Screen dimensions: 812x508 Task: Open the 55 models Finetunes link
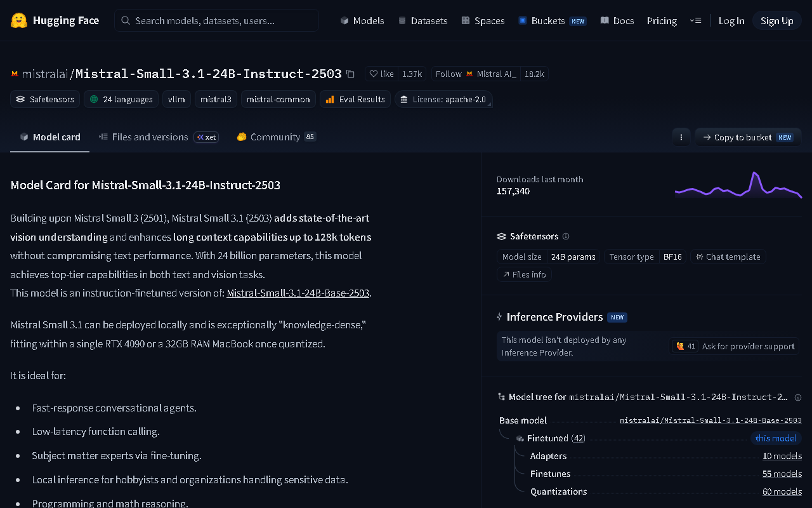782,474
